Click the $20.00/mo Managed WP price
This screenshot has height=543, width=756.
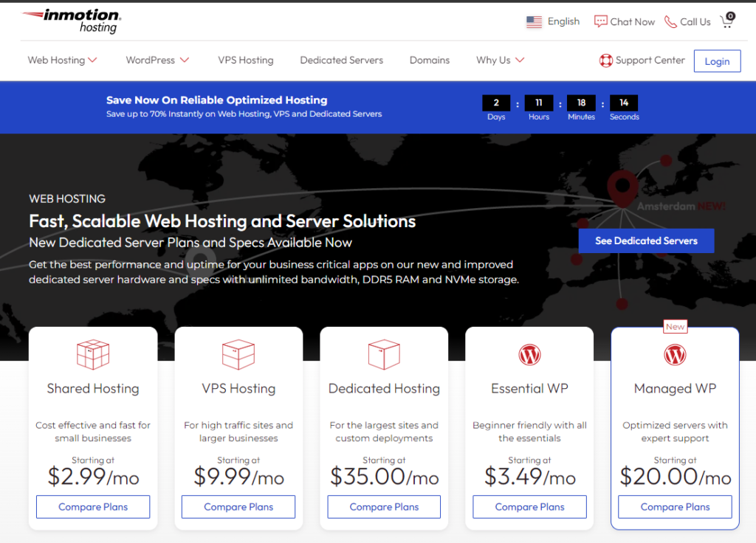676,477
